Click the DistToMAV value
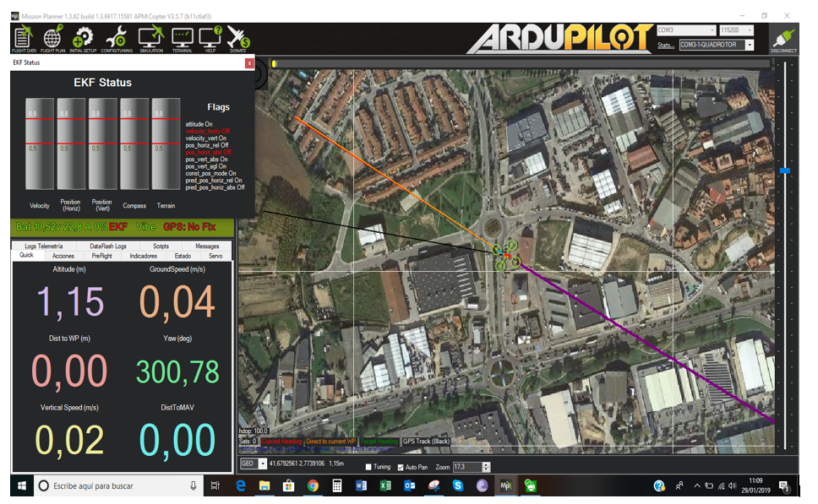The image size is (818, 504). [177, 440]
